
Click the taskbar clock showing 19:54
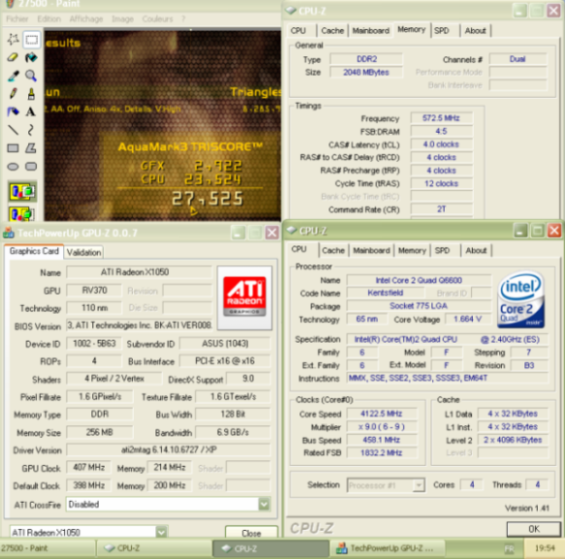click(x=544, y=548)
